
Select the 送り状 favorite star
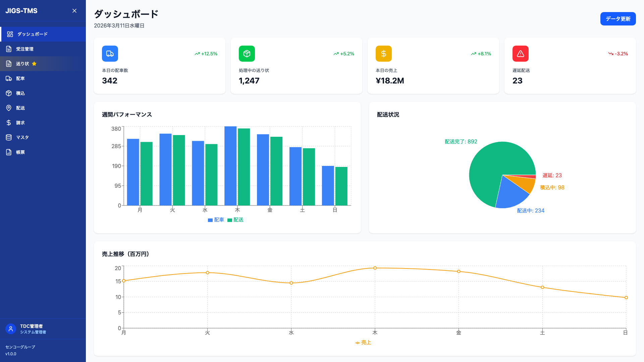[34, 63]
